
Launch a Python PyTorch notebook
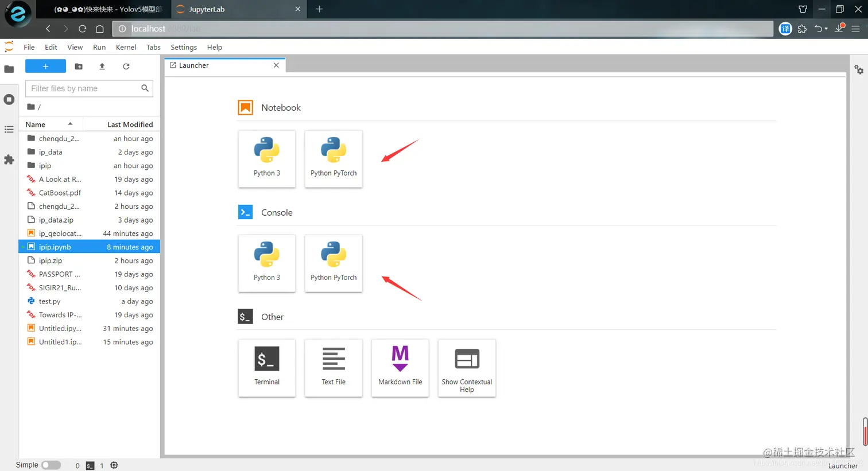coord(334,158)
